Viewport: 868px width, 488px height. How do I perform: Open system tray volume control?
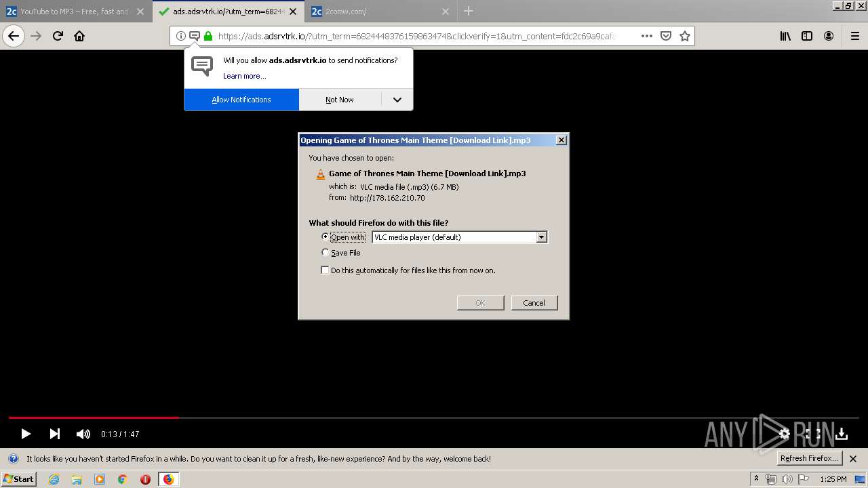787,479
